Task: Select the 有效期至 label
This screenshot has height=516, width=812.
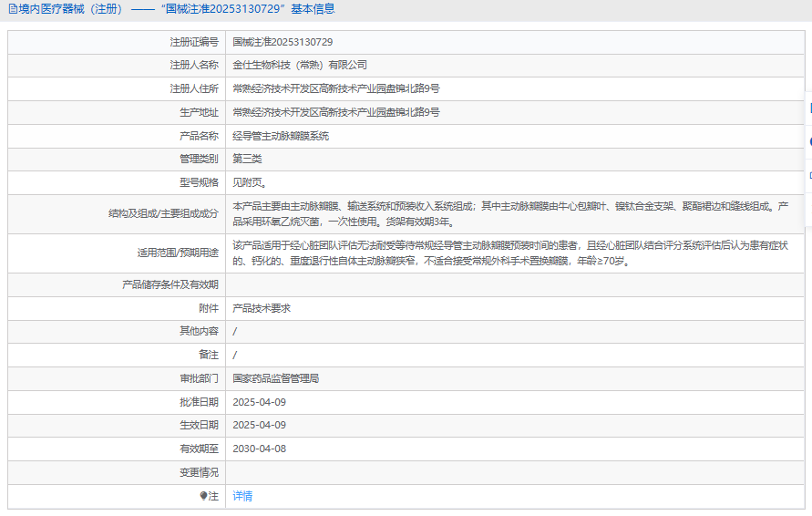Action: click(x=199, y=449)
